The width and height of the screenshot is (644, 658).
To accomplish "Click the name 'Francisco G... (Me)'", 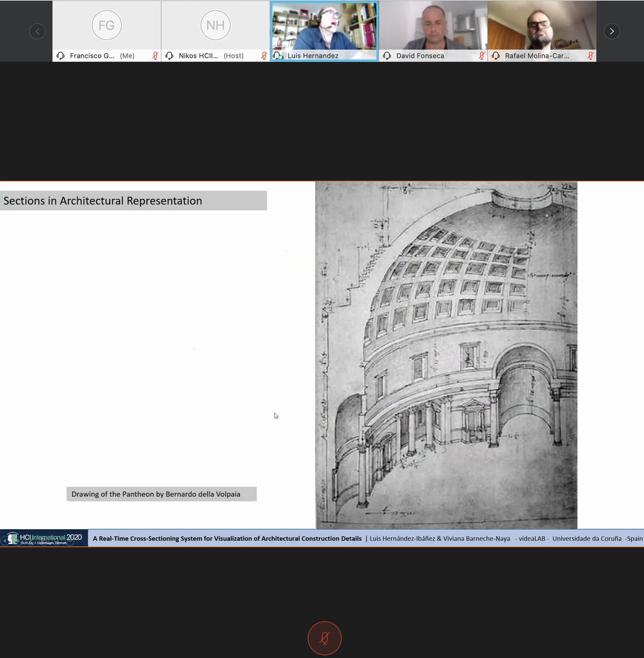I will coord(102,55).
